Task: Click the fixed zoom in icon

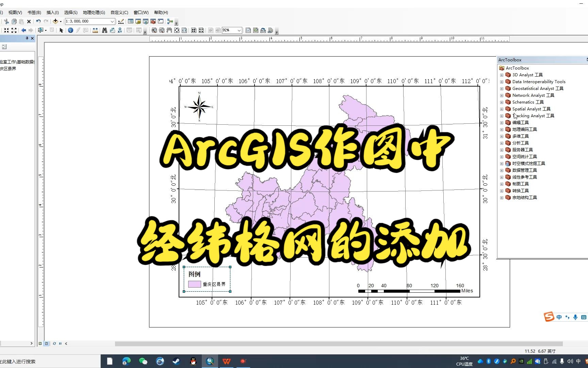Action: [x=6, y=30]
